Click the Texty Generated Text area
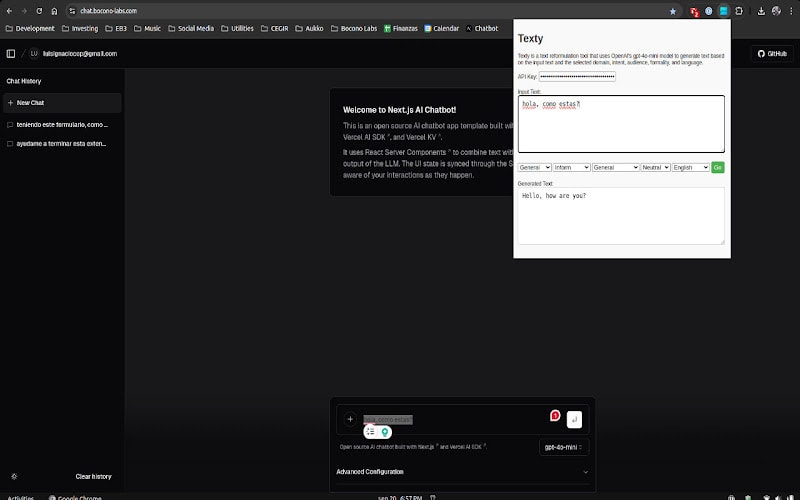The image size is (800, 500). (x=621, y=216)
